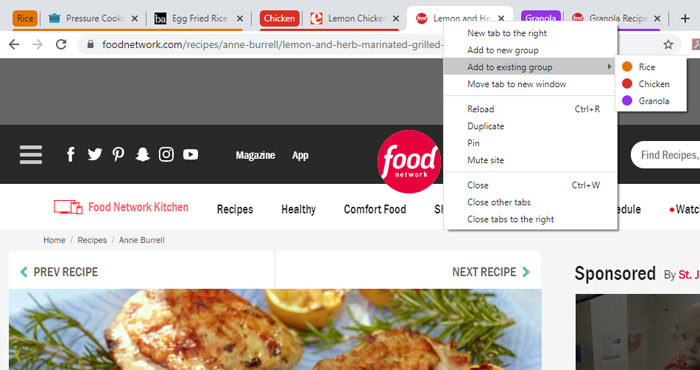Click the browser forward arrow

pos(38,44)
